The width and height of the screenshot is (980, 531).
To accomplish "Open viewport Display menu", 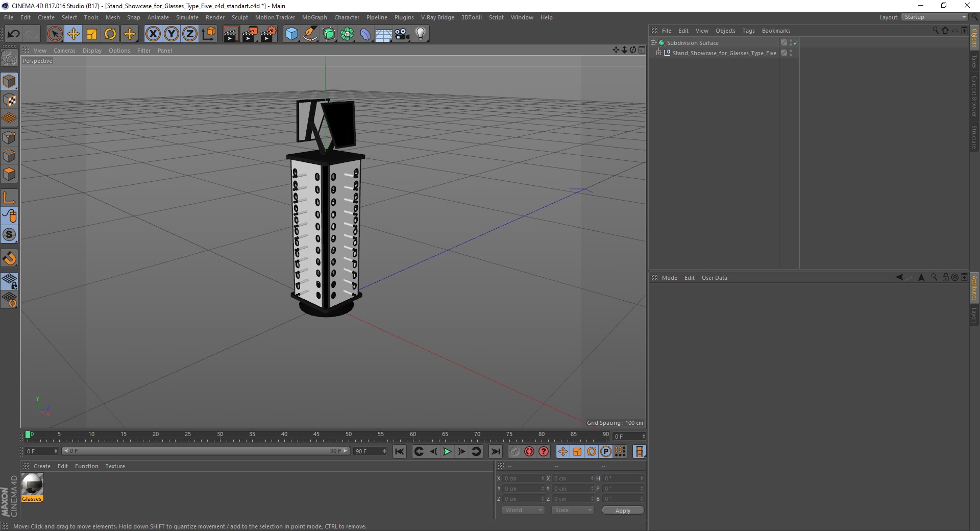I will (92, 51).
